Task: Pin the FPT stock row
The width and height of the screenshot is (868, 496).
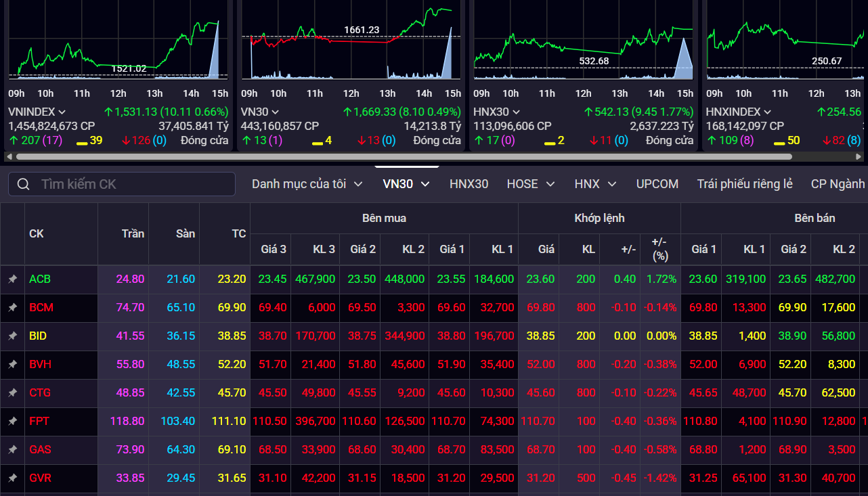Action: (x=12, y=422)
